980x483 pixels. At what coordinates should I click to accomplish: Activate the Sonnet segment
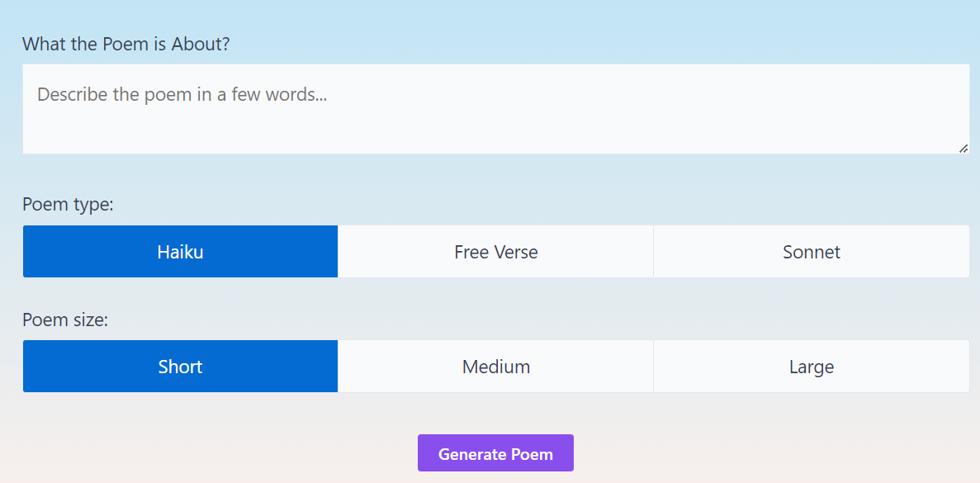click(811, 251)
